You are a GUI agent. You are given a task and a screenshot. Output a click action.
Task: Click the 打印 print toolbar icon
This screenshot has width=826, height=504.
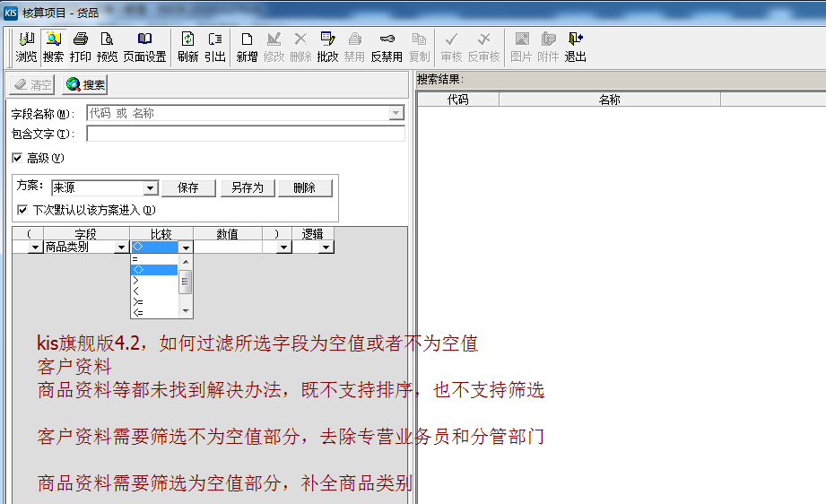[81, 47]
